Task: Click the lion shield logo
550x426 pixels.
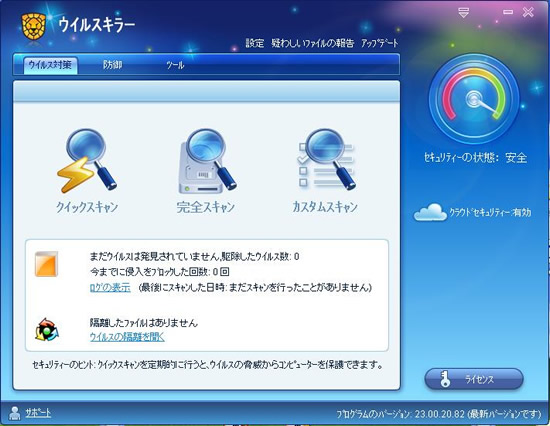Action: 34,27
